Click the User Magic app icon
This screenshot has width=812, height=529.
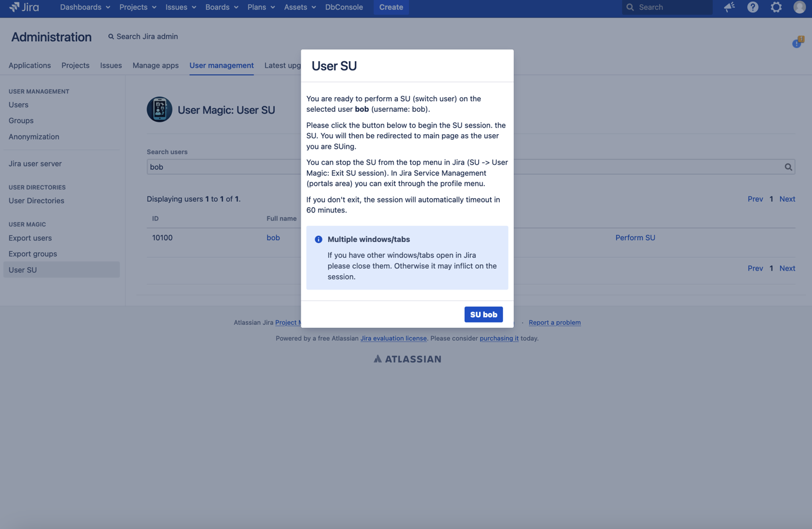159,109
